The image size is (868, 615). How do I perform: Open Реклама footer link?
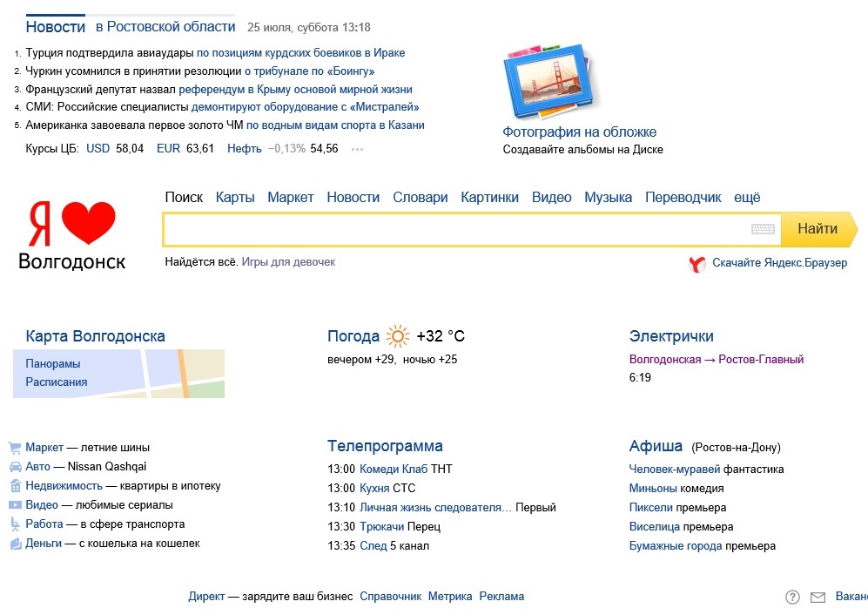[x=501, y=597]
